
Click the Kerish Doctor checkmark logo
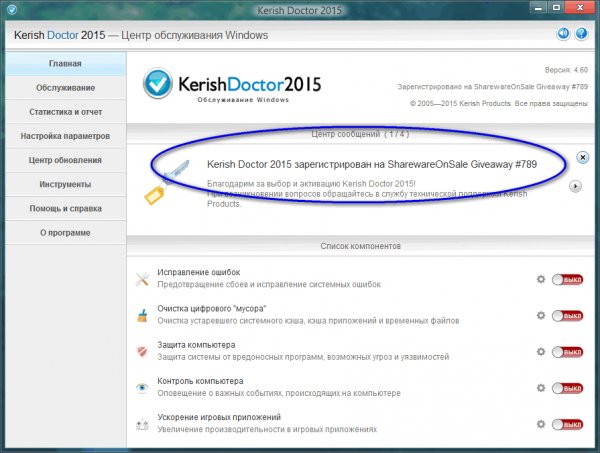pyautogui.click(x=157, y=83)
